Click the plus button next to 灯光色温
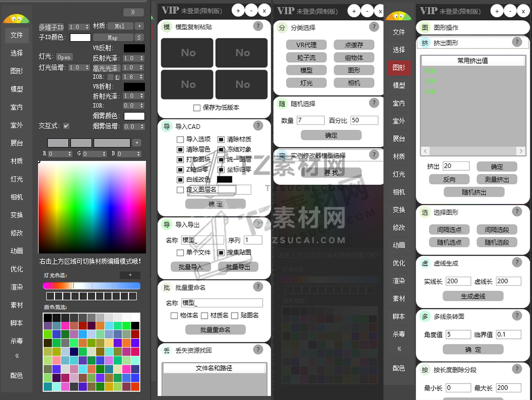The image size is (532, 400). (130, 275)
